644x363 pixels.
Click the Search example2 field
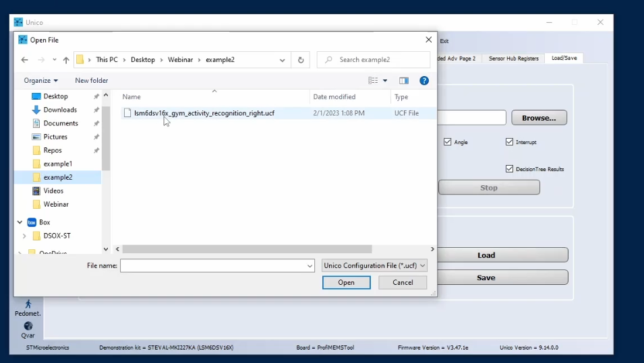pyautogui.click(x=374, y=60)
